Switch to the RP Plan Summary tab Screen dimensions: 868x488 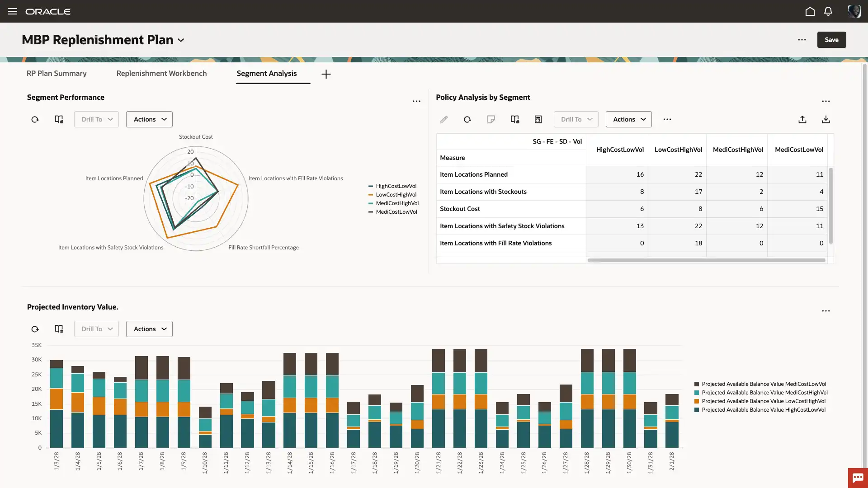57,73
